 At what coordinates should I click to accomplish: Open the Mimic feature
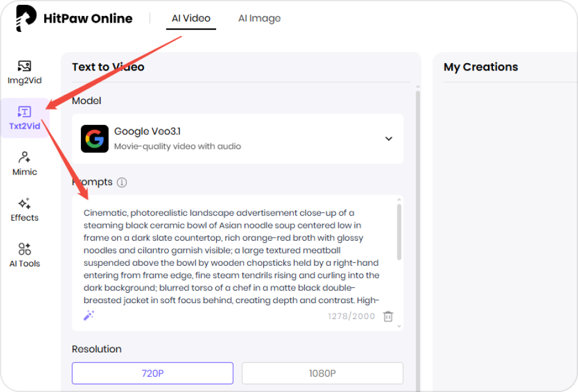[x=24, y=163]
